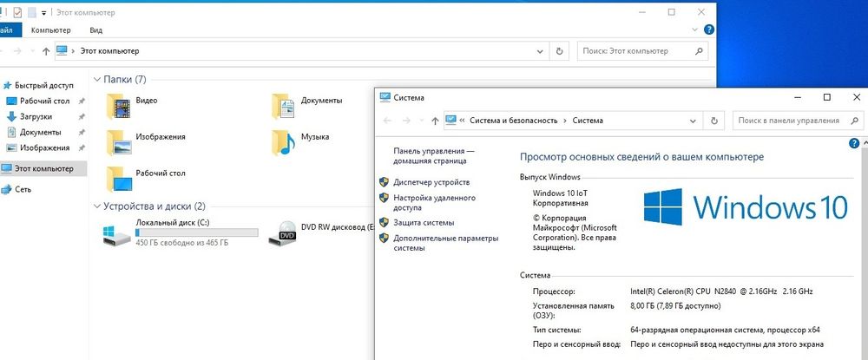Image resolution: width=868 pixels, height=360 pixels.
Task: Open the Видео folder icon
Action: point(118,106)
